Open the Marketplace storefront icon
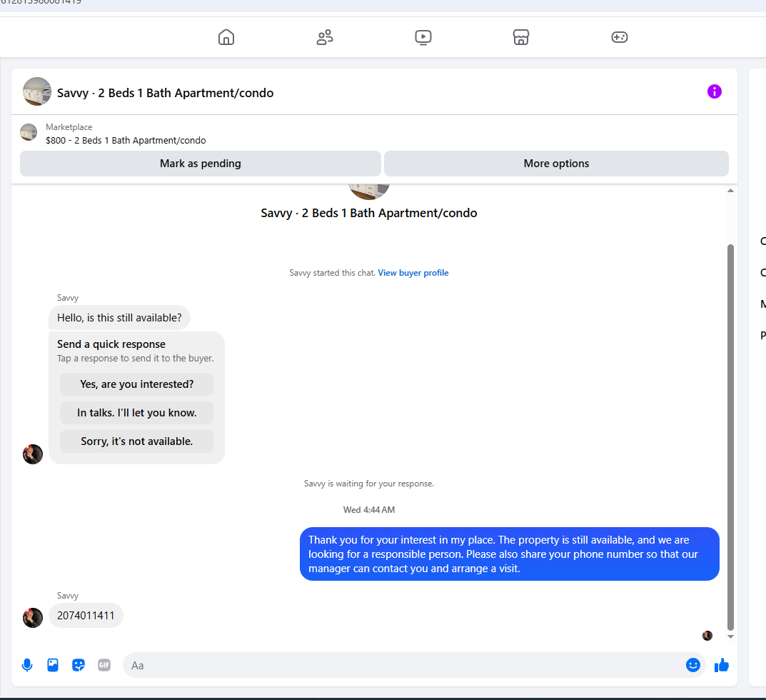This screenshot has height=700, width=766. [x=521, y=37]
